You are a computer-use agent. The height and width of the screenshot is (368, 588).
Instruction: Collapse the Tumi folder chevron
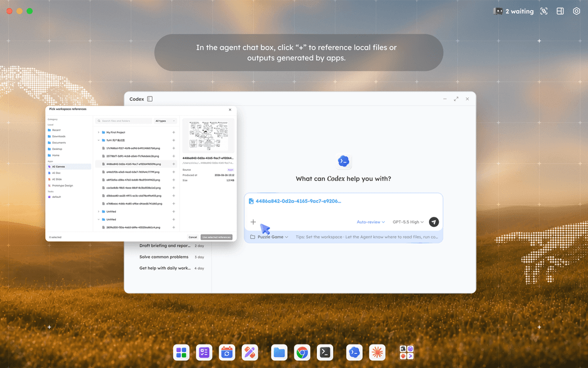pyautogui.click(x=99, y=140)
